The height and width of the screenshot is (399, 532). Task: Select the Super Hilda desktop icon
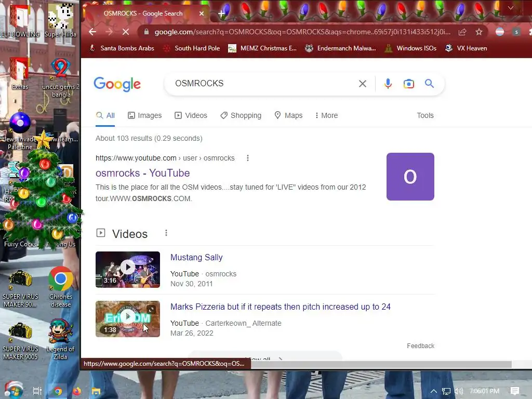coord(60,21)
